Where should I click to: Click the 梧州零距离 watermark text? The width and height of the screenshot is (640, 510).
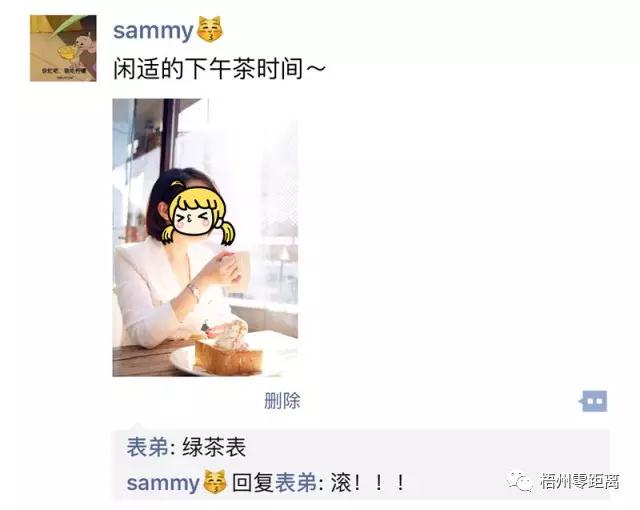(x=580, y=482)
